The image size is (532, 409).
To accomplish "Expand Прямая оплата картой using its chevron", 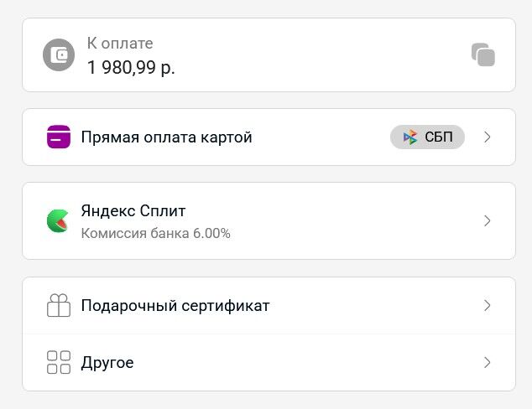I will point(488,137).
